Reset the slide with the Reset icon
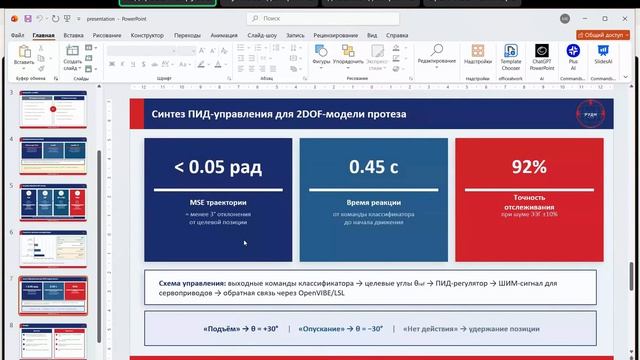 click(89, 58)
